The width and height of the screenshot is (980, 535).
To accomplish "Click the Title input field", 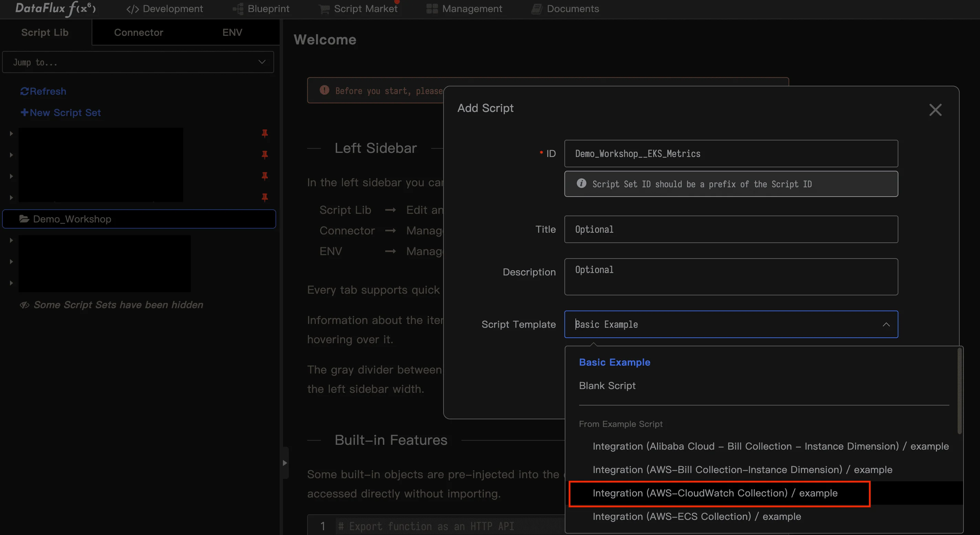I will pos(730,229).
